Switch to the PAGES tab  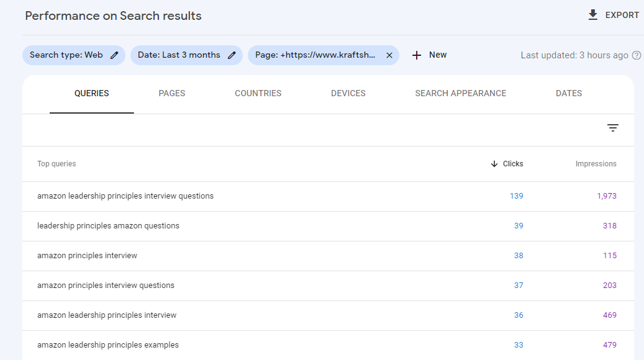tap(171, 93)
